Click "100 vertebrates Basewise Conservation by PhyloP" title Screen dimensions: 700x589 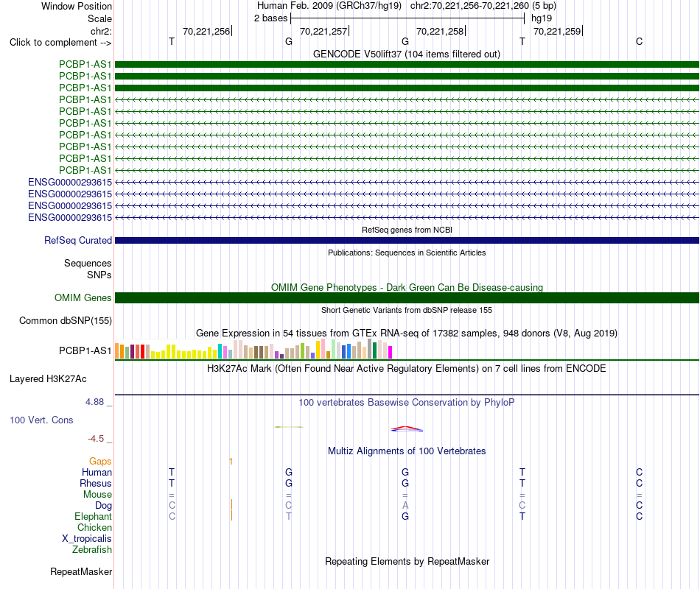[407, 403]
